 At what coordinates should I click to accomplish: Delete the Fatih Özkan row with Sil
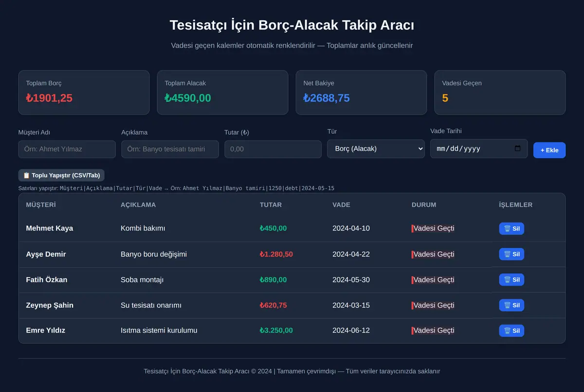coord(511,280)
